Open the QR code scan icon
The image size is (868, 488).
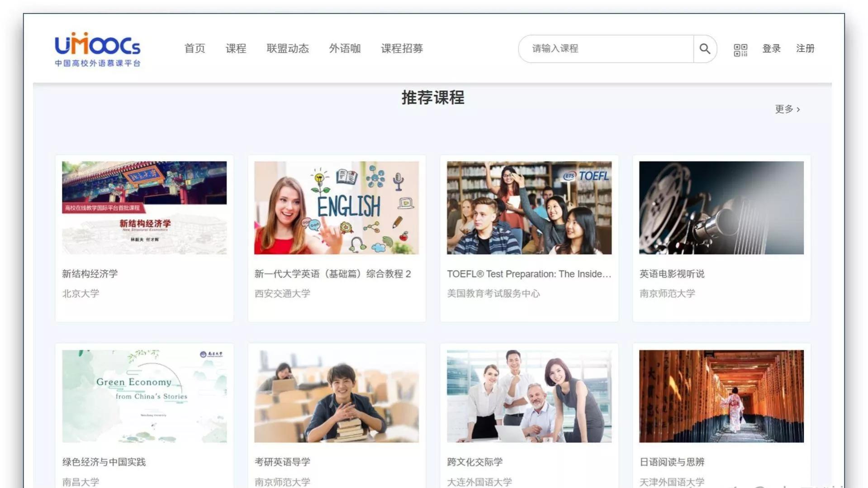[x=740, y=48]
